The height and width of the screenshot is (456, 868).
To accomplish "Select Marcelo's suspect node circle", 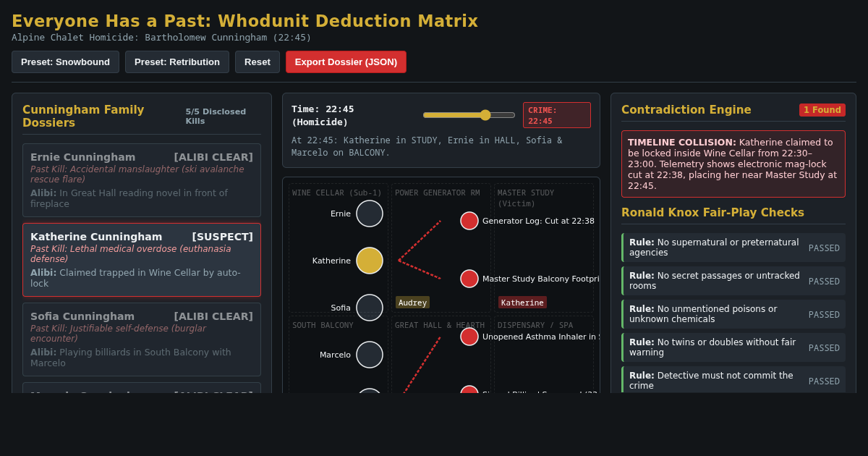I will point(370,355).
